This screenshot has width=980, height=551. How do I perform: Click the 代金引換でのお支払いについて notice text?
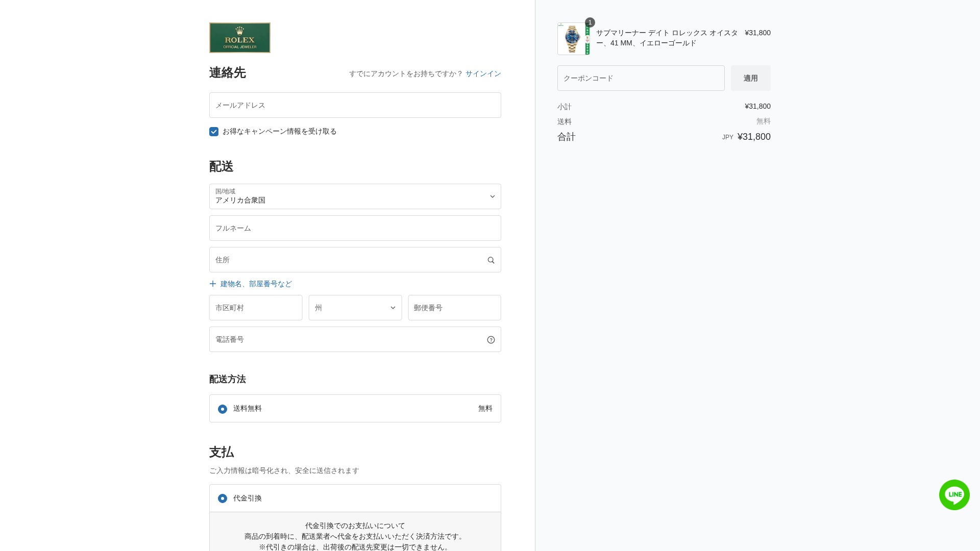[355, 525]
